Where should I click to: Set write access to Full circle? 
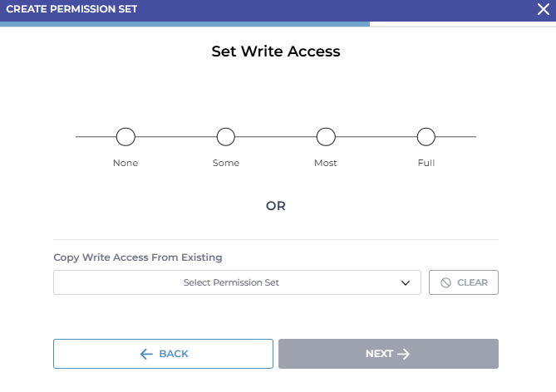click(426, 137)
